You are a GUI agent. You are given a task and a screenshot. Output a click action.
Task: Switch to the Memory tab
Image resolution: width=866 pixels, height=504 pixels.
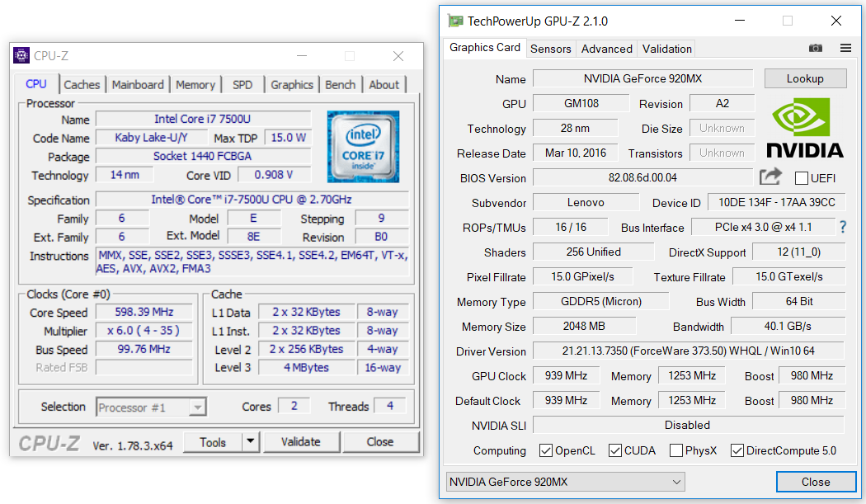[x=195, y=85]
